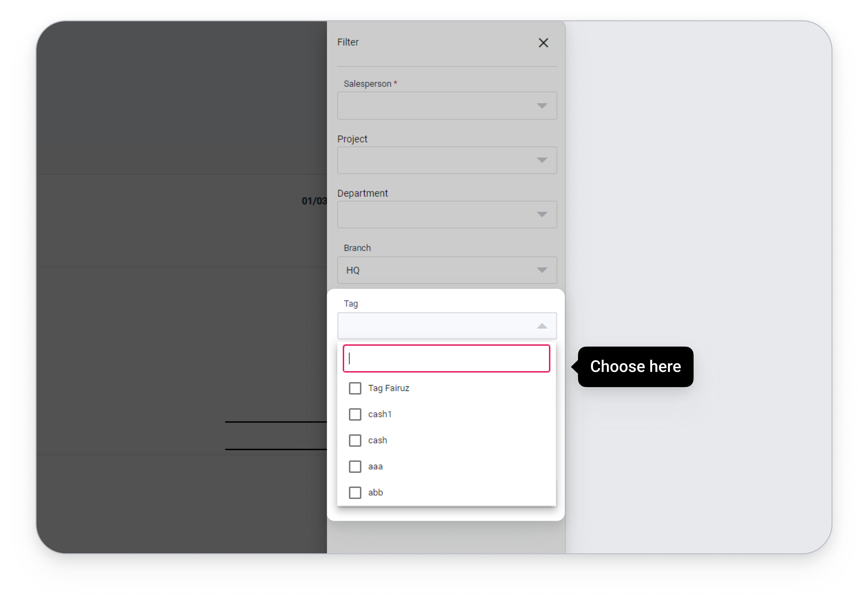Select the 'cash1' option label
868x605 pixels.
tap(379, 414)
